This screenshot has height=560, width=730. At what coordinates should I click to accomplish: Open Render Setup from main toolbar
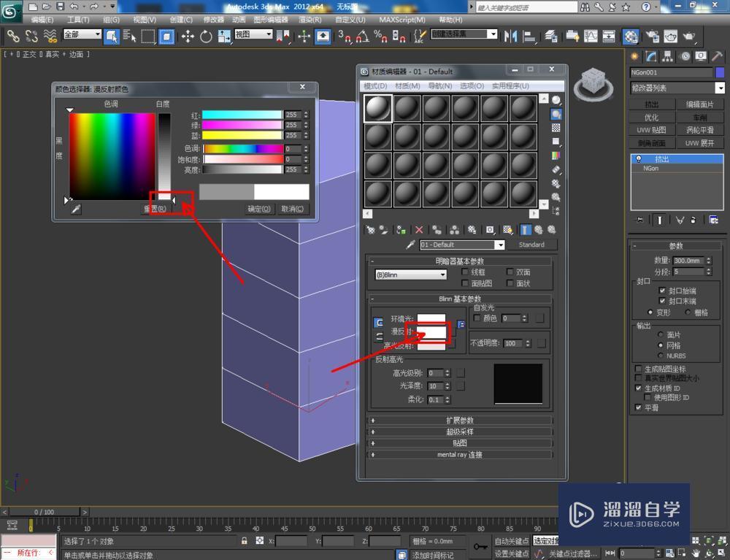[652, 36]
